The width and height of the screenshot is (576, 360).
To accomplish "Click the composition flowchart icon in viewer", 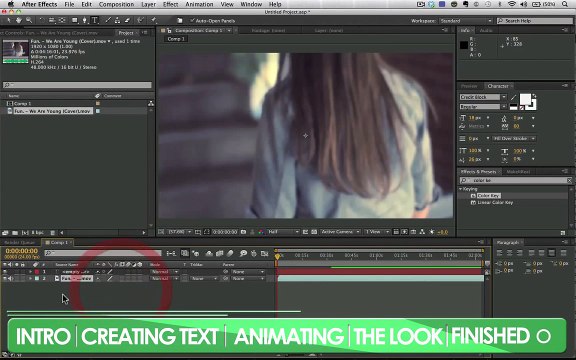I will click(422, 232).
